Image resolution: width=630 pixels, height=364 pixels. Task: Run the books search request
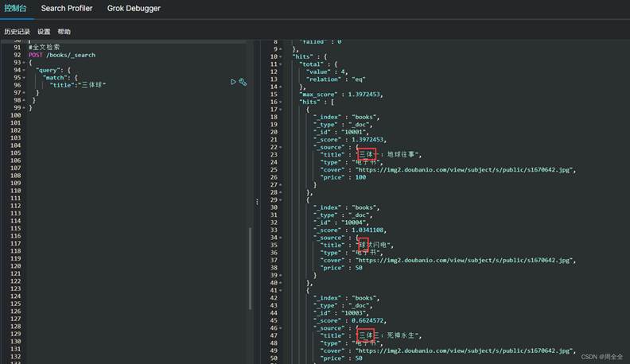pyautogui.click(x=233, y=82)
